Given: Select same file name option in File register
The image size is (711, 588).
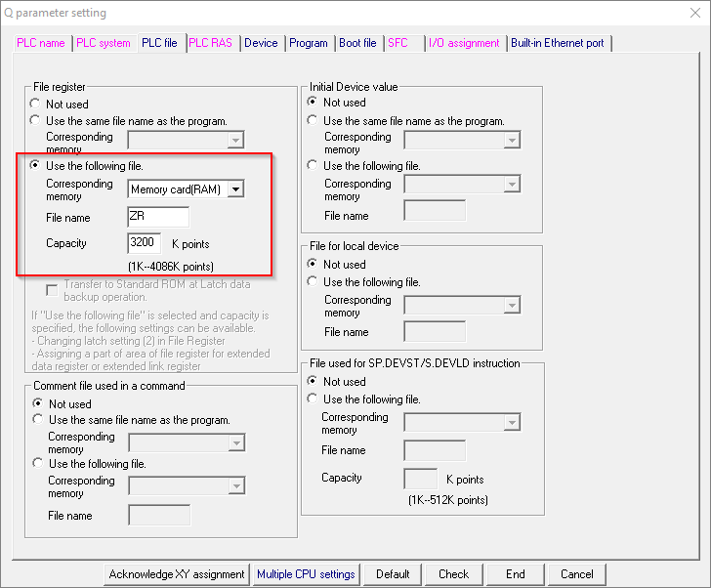Looking at the screenshot, I should tap(36, 121).
